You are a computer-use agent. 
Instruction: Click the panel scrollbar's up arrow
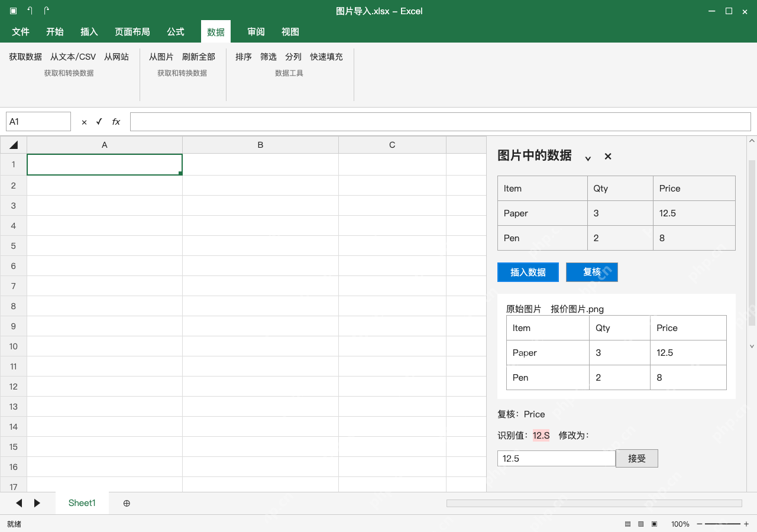click(752, 141)
